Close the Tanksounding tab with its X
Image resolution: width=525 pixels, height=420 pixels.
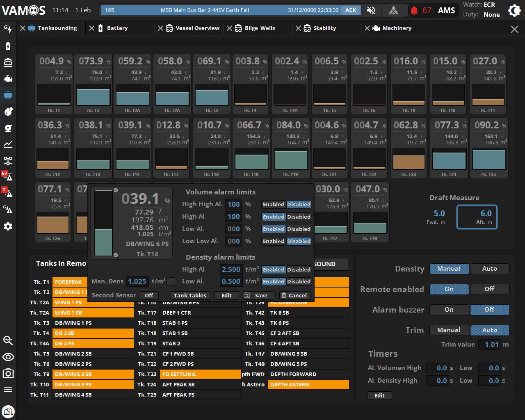[x=23, y=28]
